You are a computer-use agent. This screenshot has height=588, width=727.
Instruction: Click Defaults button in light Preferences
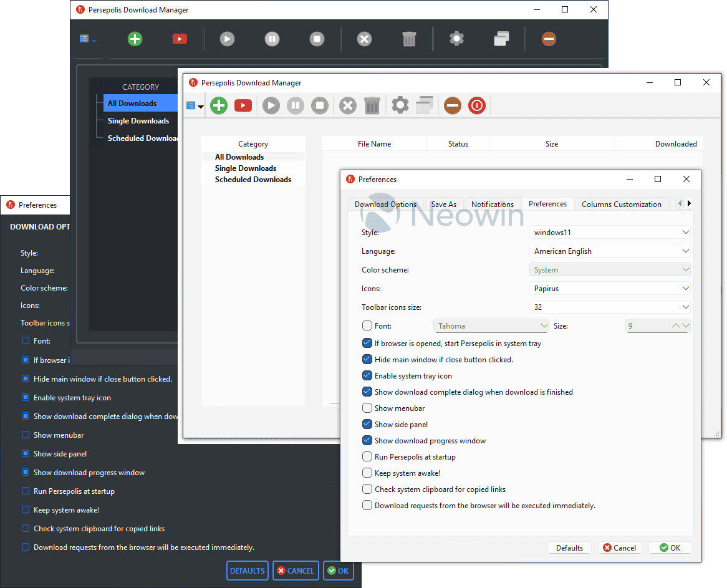[x=569, y=547]
